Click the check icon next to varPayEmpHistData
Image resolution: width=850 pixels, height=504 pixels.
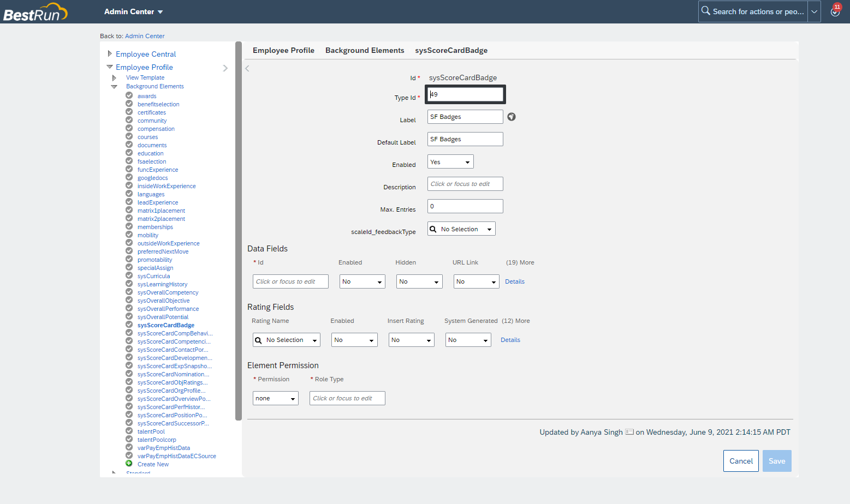click(129, 447)
